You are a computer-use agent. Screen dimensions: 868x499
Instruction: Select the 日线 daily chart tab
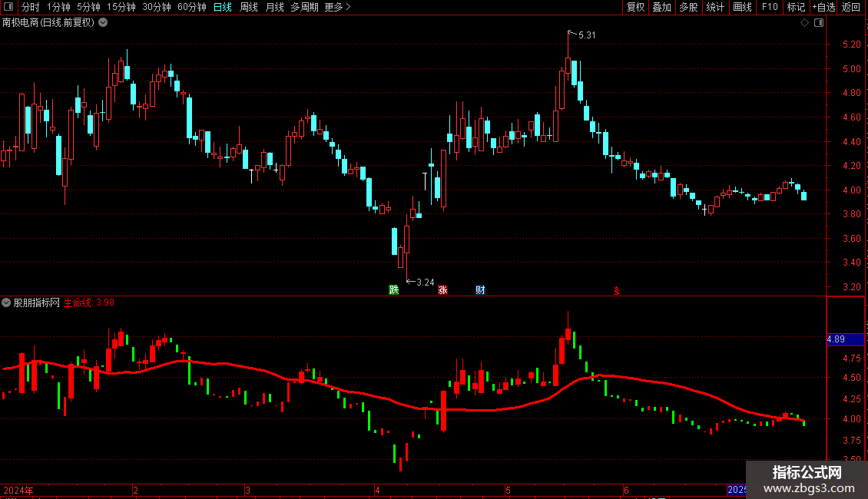(223, 7)
